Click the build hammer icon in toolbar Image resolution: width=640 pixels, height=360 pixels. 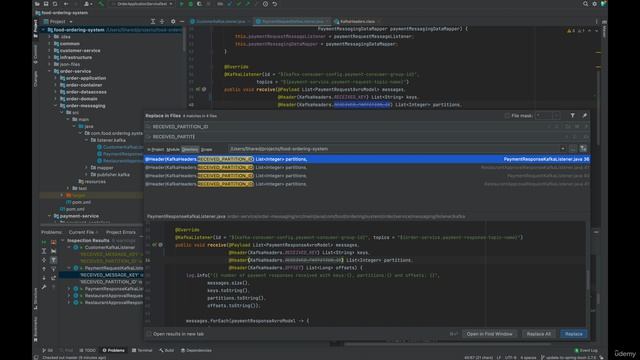(x=101, y=4)
